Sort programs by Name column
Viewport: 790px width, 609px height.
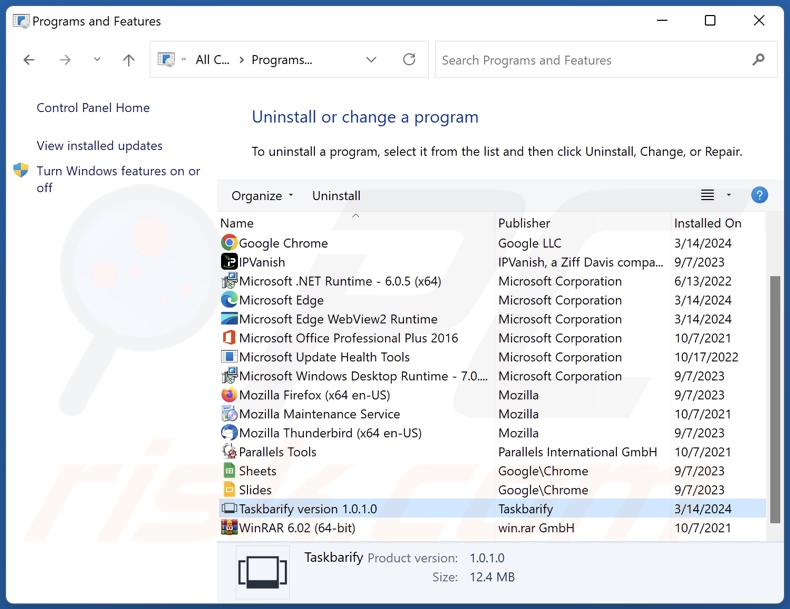pyautogui.click(x=237, y=223)
